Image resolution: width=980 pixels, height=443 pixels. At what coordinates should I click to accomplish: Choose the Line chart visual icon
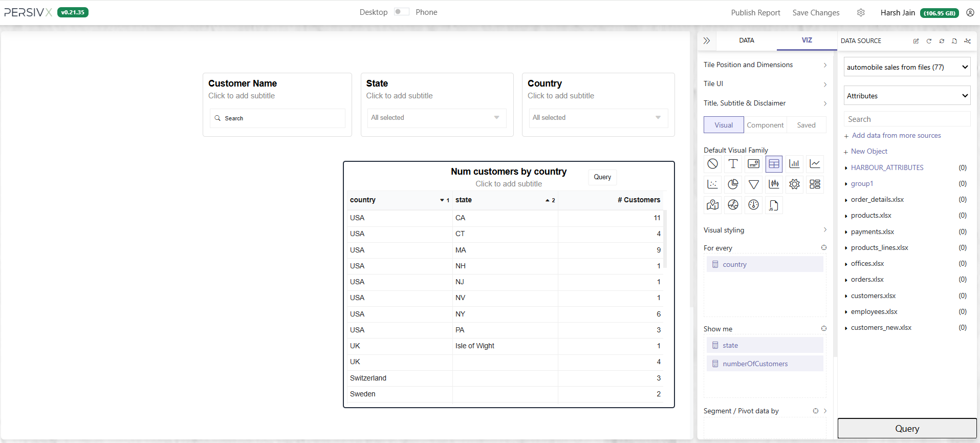click(815, 164)
